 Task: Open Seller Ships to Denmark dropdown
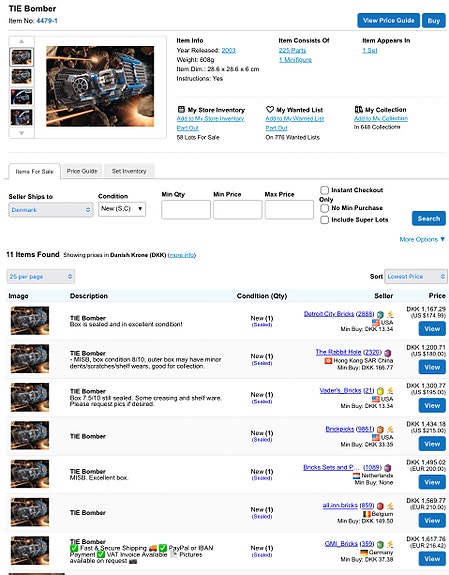[x=51, y=210]
